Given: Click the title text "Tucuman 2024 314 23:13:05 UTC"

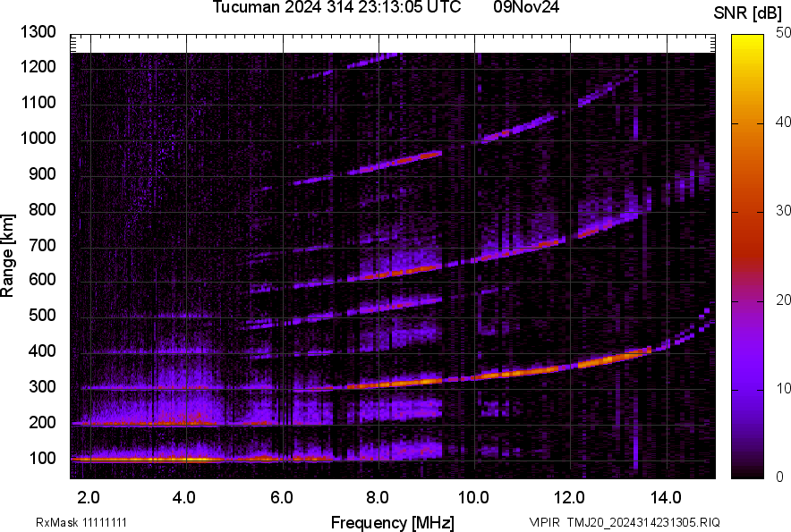Looking at the screenshot, I should coord(336,7).
